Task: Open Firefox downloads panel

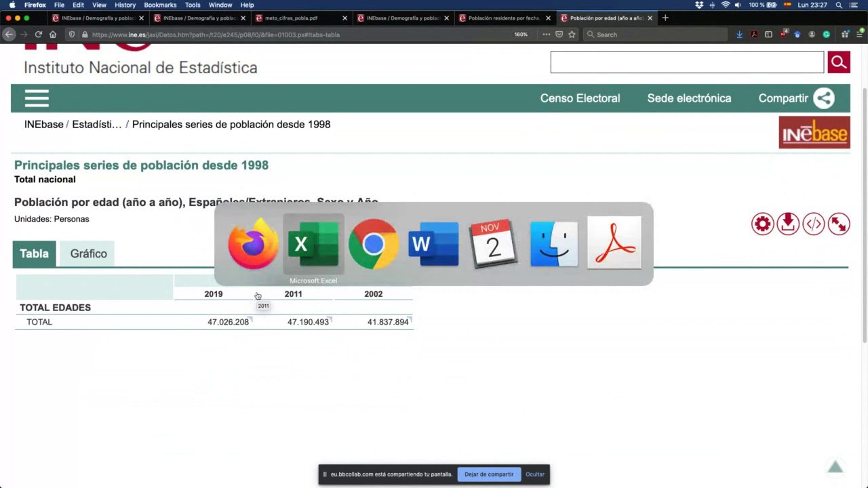Action: (740, 35)
